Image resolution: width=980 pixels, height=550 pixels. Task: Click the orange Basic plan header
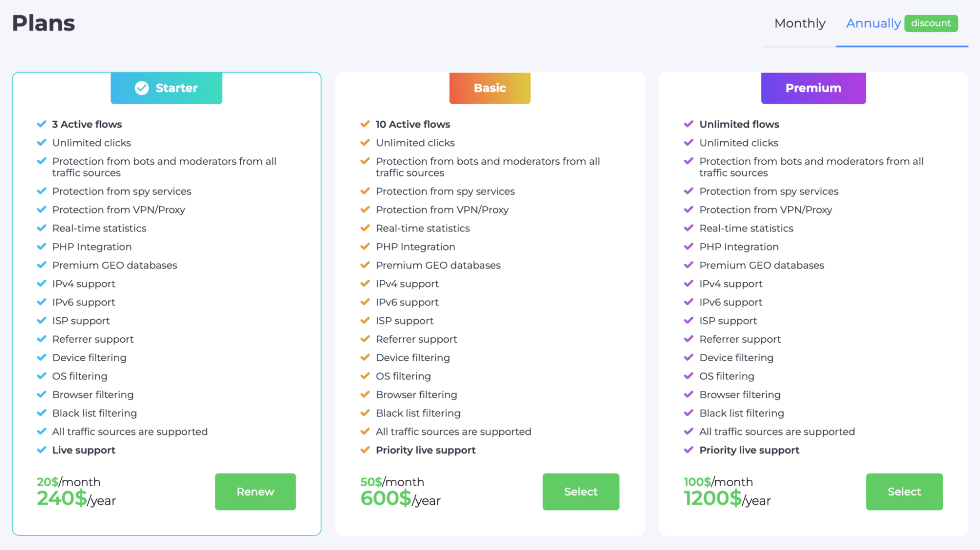tap(490, 88)
